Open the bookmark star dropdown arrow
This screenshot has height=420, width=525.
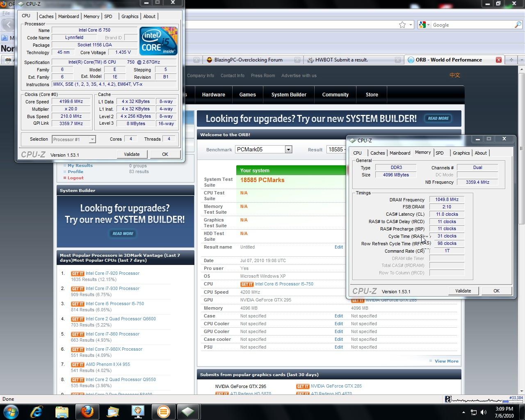point(411,25)
